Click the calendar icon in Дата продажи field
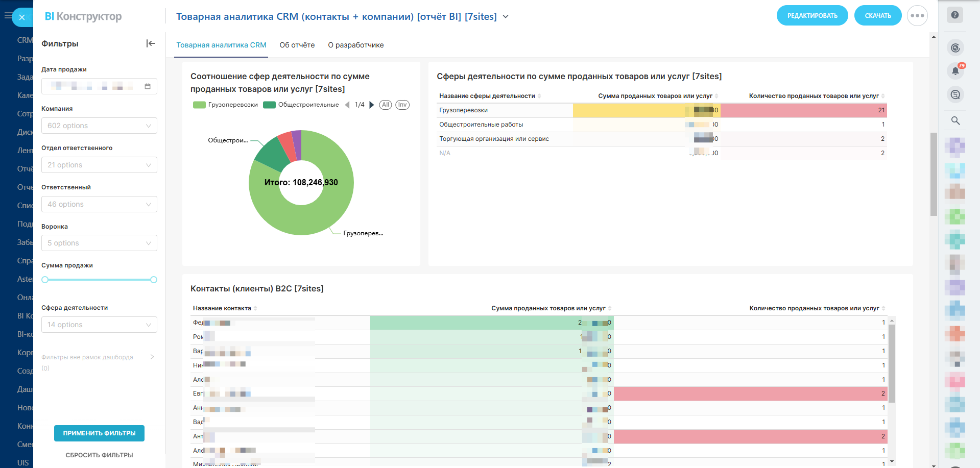 [148, 86]
